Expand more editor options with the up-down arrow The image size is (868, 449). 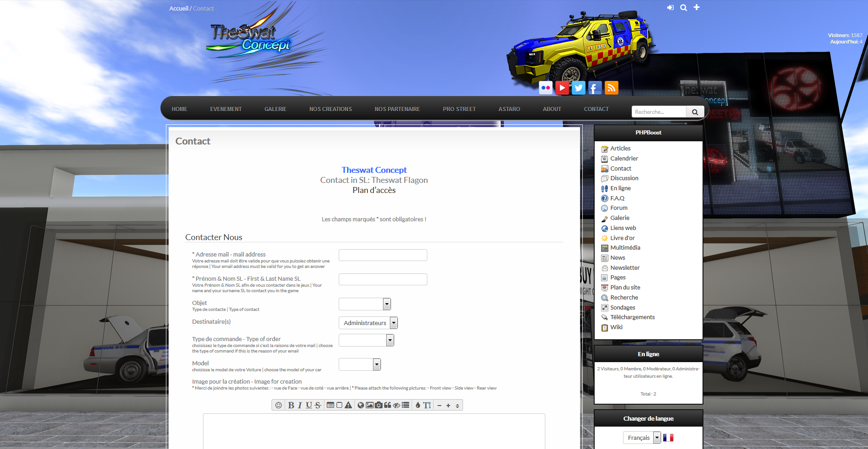click(458, 406)
